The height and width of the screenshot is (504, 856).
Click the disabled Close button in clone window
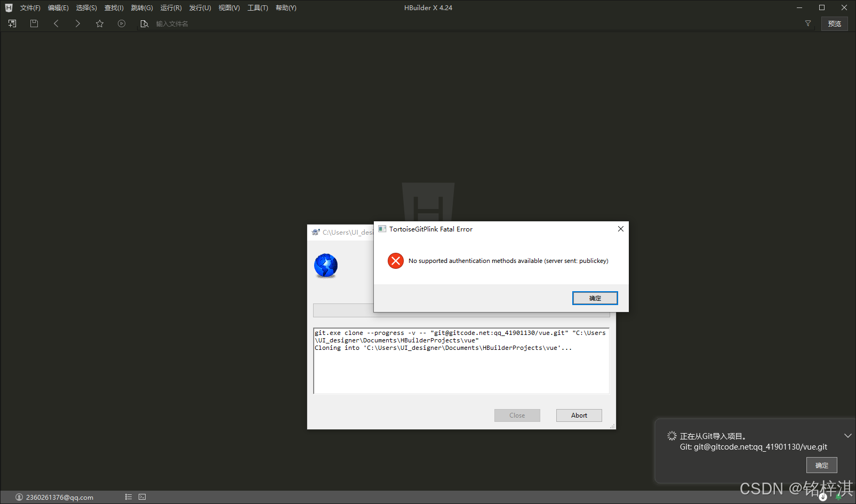(x=517, y=415)
